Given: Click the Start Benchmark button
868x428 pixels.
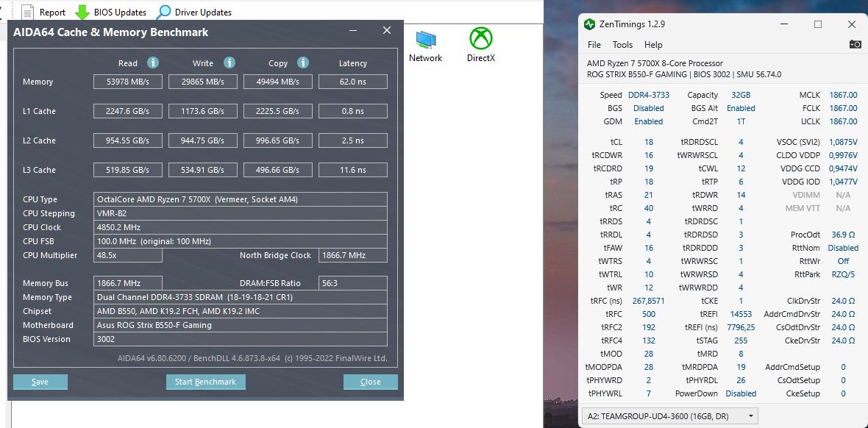Looking at the screenshot, I should click(205, 382).
